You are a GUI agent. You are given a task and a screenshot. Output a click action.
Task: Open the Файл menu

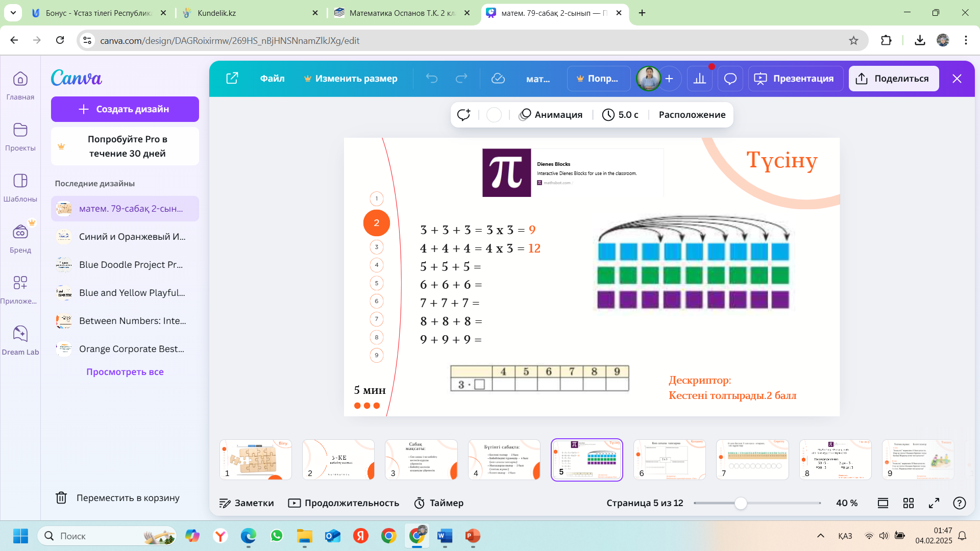(272, 79)
